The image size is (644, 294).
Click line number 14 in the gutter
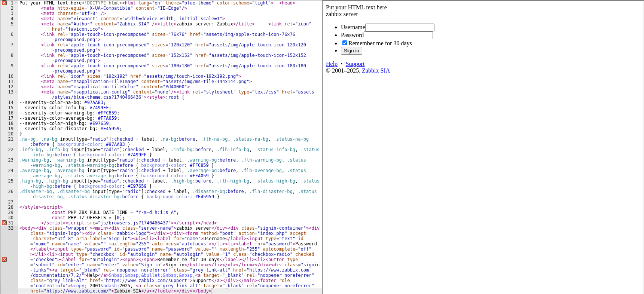coord(11,102)
